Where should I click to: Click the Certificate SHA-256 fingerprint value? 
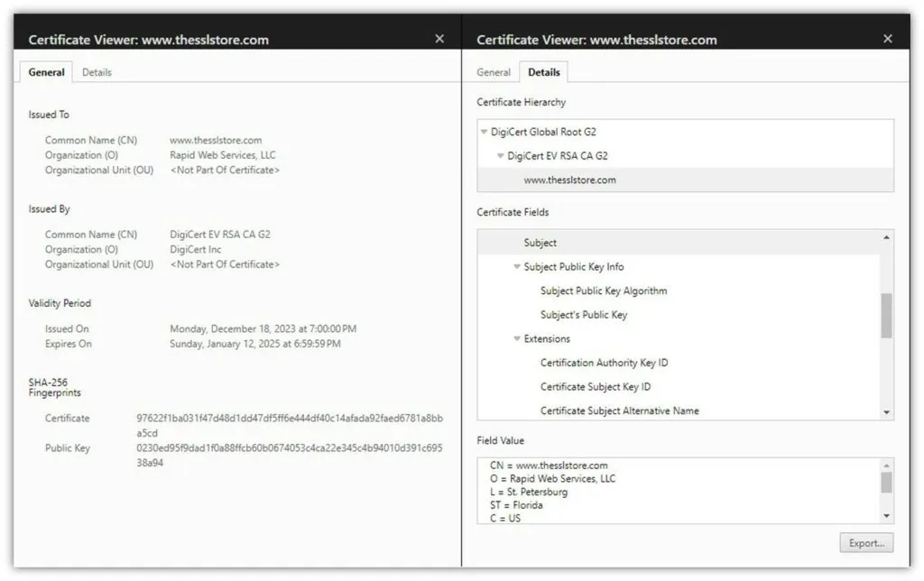290,426
